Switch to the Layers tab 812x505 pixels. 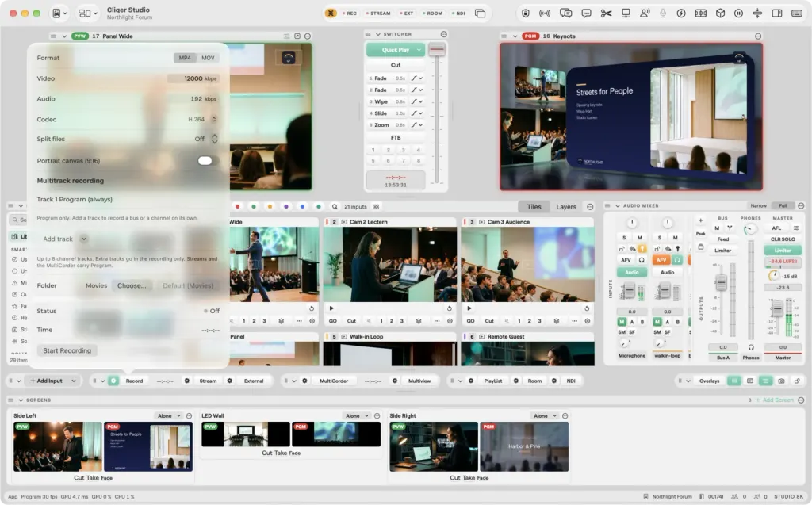(566, 207)
